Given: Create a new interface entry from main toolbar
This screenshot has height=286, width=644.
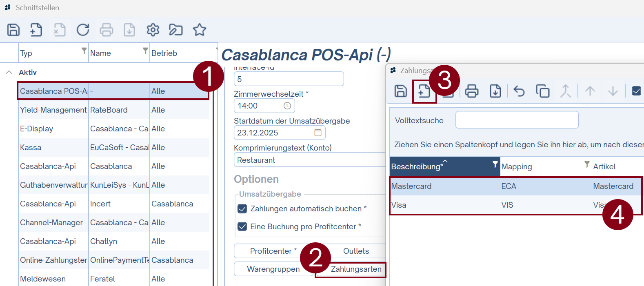Looking at the screenshot, I should [x=36, y=30].
